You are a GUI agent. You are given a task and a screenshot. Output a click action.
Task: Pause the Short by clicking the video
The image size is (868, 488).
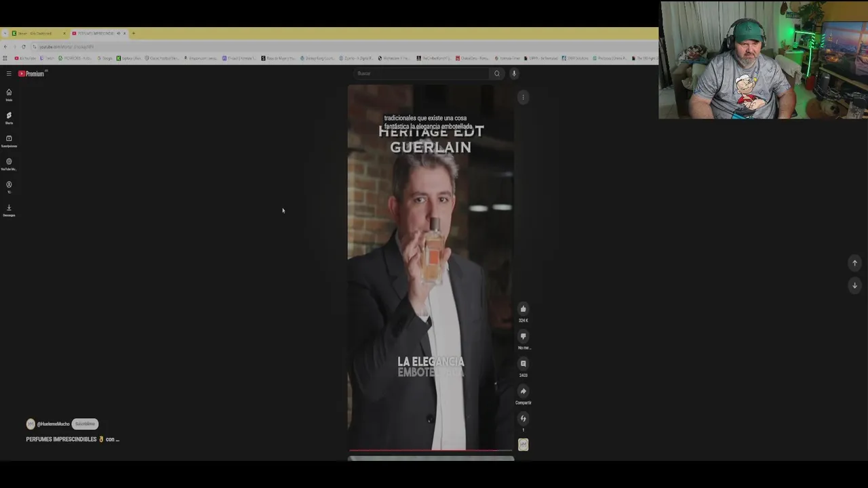tap(431, 268)
